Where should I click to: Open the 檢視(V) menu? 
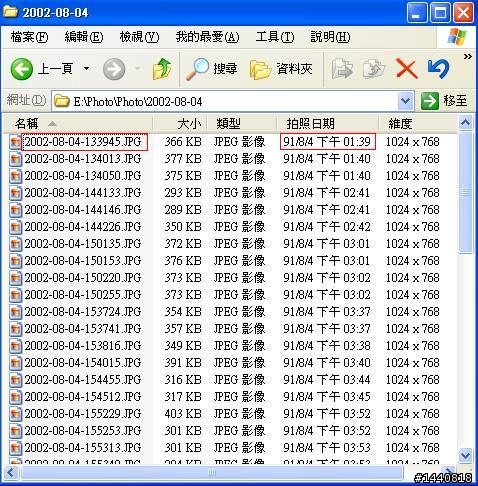click(139, 37)
